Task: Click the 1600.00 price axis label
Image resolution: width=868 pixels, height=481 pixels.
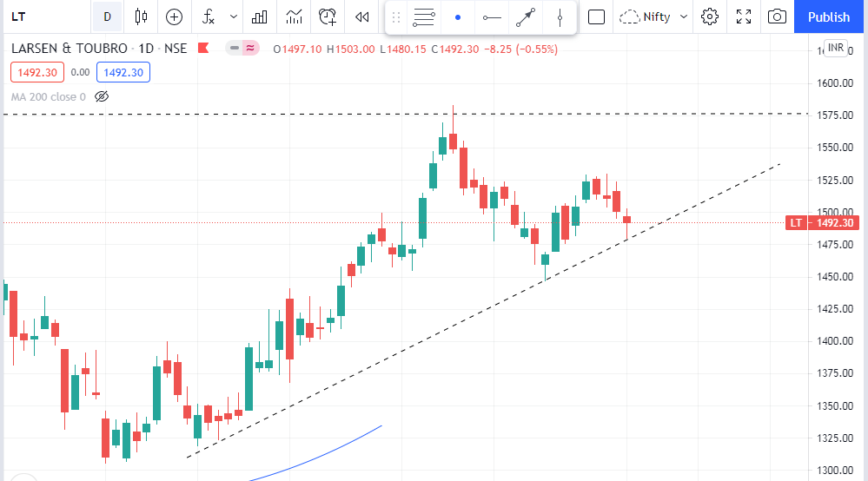Action: [835, 83]
